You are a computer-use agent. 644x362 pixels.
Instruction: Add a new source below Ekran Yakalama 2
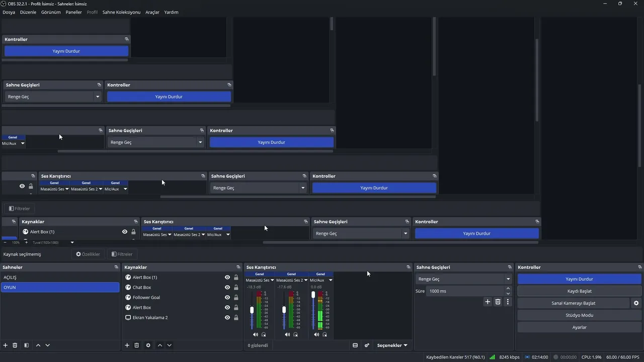click(127, 345)
